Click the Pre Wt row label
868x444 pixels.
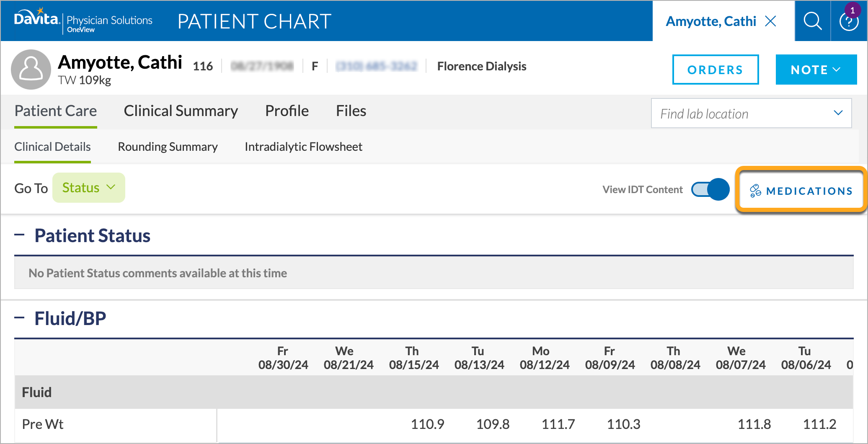(43, 424)
